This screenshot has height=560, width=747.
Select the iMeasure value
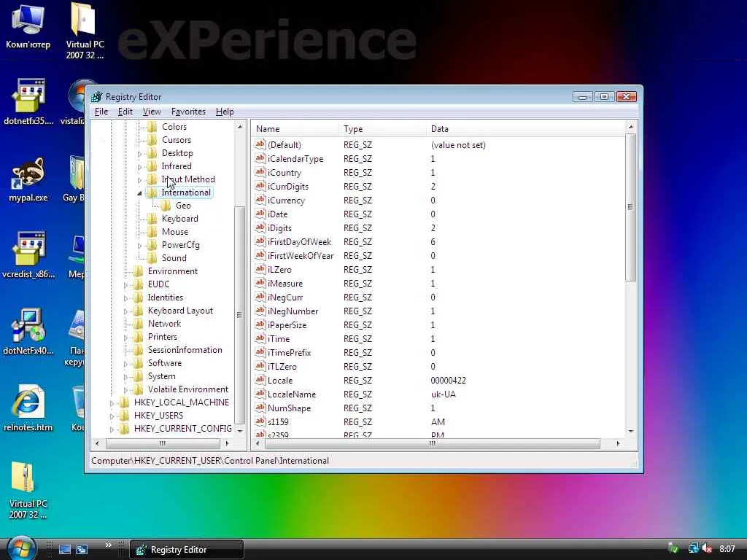tap(285, 284)
